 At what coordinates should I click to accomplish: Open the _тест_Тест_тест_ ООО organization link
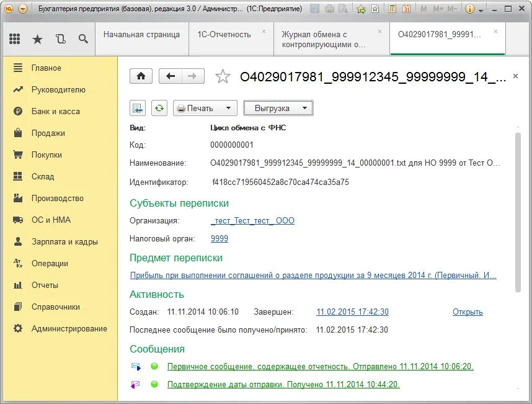coord(252,221)
